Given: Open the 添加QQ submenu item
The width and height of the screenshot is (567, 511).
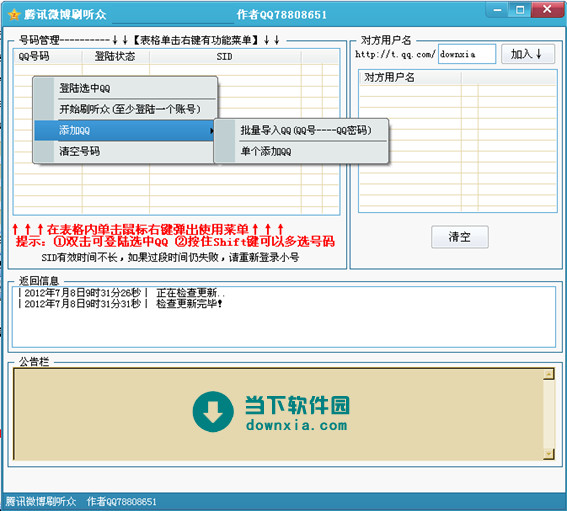Looking at the screenshot, I should point(125,130).
